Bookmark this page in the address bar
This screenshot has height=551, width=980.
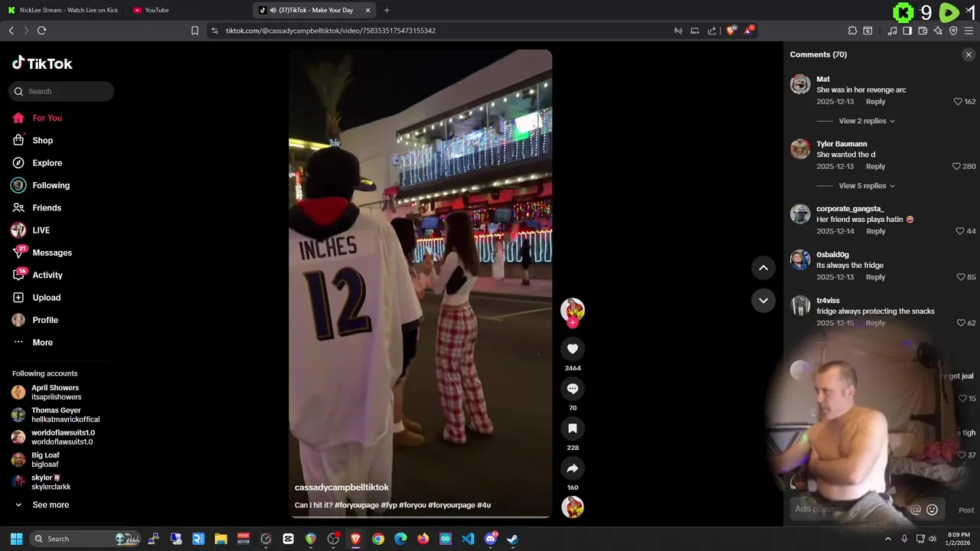tap(194, 31)
